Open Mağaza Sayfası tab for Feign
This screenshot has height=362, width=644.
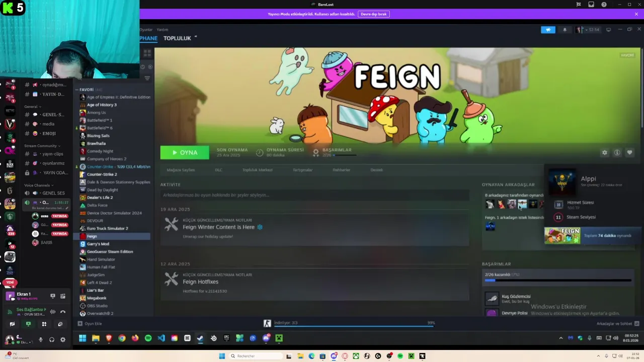[x=181, y=170]
